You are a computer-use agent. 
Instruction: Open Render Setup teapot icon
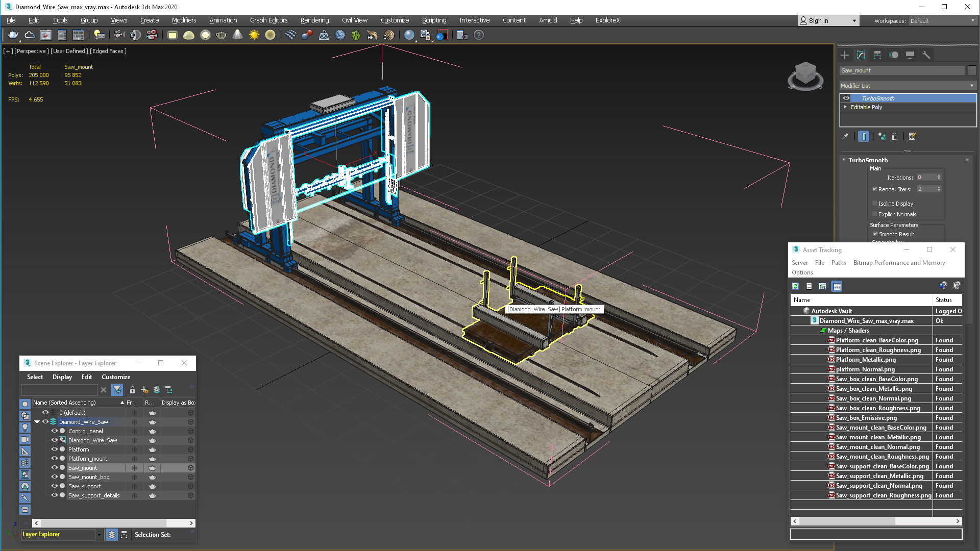[x=13, y=35]
